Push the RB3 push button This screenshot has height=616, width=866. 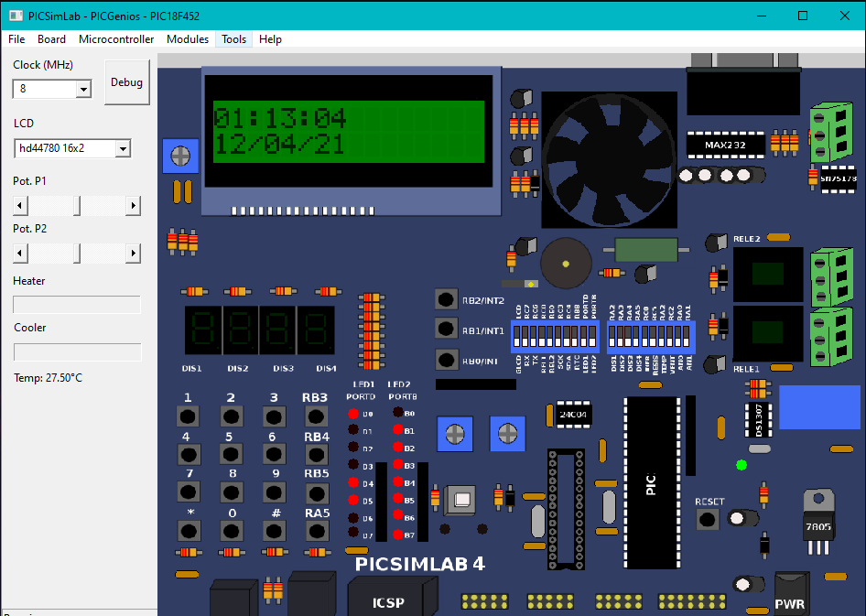point(315,416)
